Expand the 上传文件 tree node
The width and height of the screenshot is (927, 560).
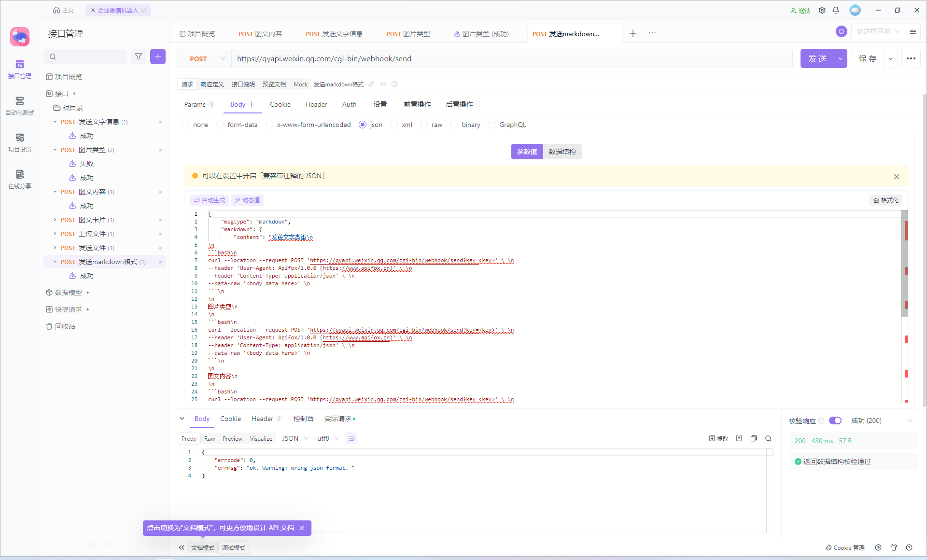coord(55,234)
